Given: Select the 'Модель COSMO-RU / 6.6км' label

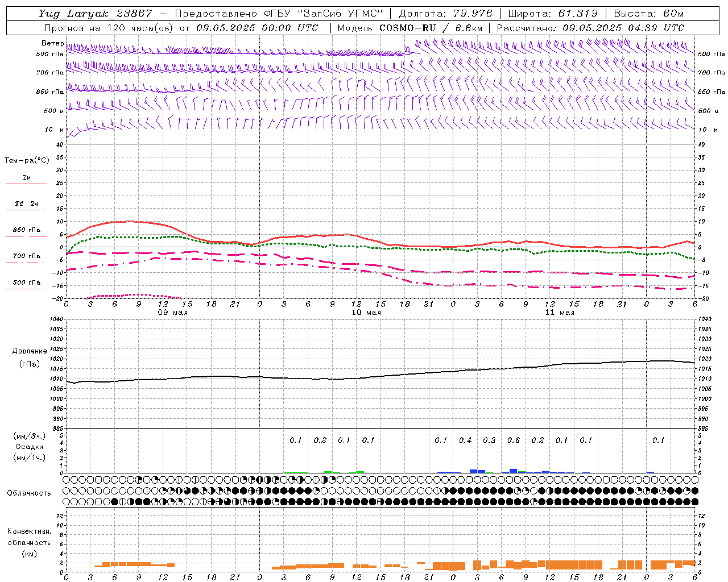Looking at the screenshot, I should [410, 28].
